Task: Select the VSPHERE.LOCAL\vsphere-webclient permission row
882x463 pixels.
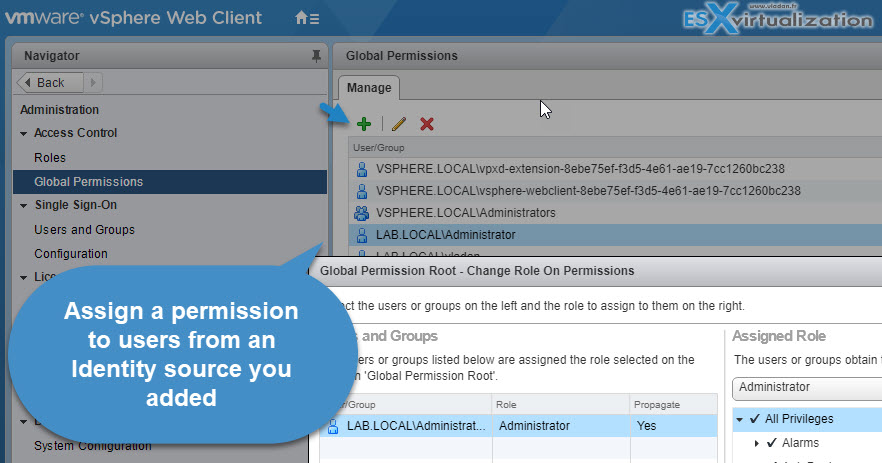Action: coord(615,191)
